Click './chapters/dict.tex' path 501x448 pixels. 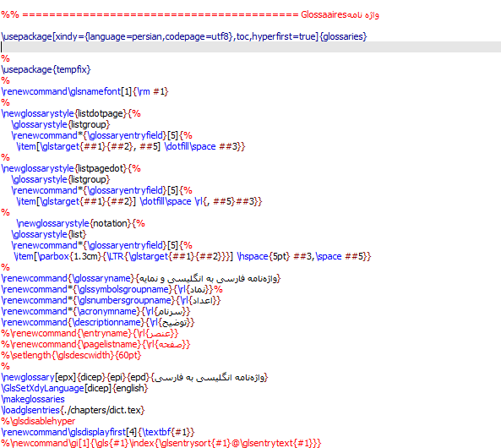click(x=102, y=410)
